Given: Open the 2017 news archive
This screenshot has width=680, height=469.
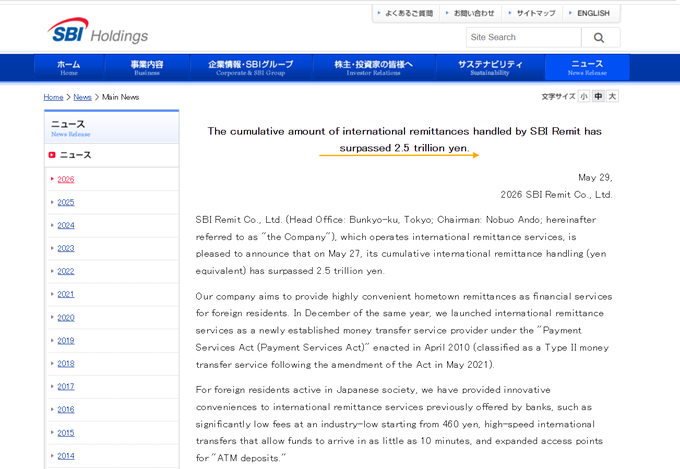Looking at the screenshot, I should [66, 387].
